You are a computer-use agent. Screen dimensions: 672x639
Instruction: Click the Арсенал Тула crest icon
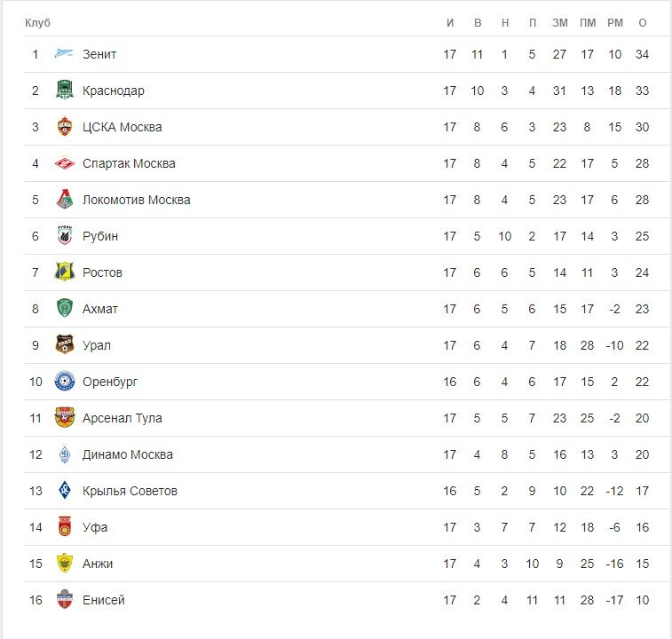point(65,417)
